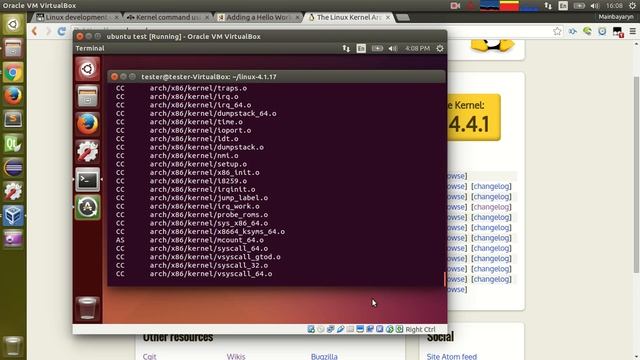Open Software Updater in guest launcher

click(x=87, y=207)
